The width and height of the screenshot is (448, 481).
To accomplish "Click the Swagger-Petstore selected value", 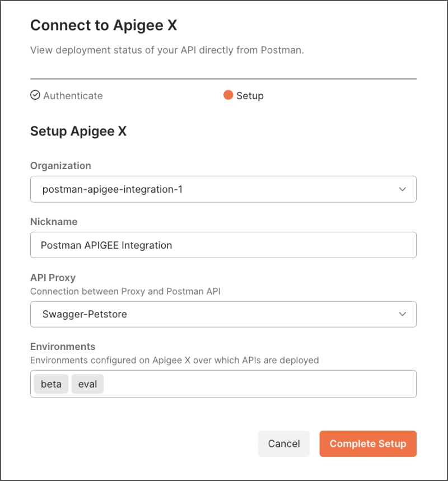I will (85, 314).
